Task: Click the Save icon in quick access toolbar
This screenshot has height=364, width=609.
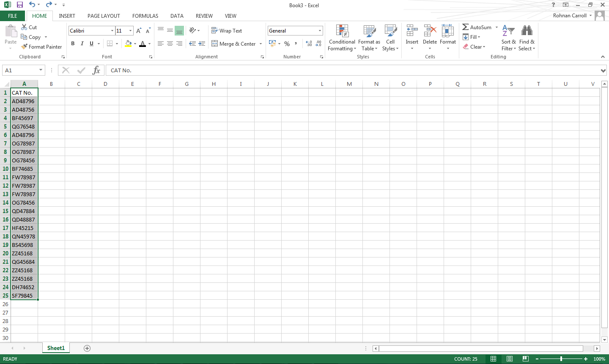Action: 19,5
